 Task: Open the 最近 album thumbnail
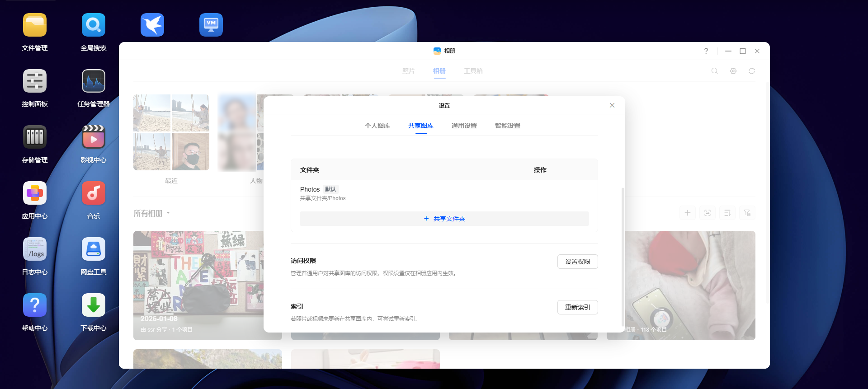(x=171, y=132)
